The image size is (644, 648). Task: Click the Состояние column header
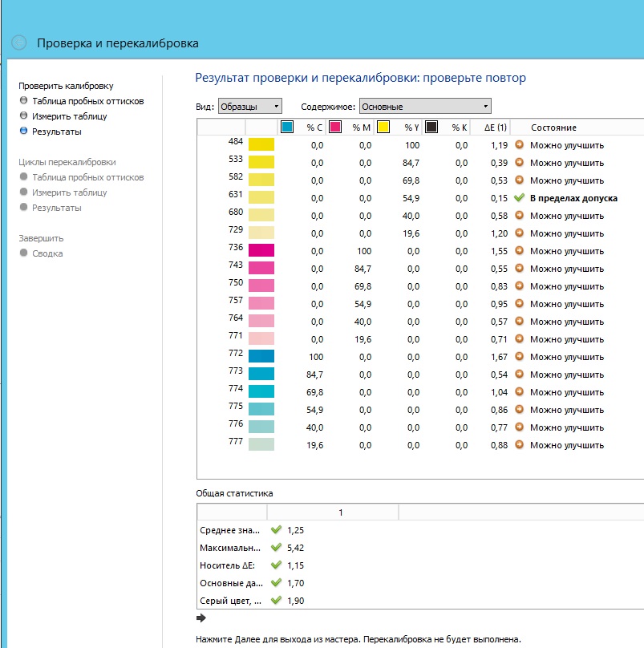click(x=553, y=128)
